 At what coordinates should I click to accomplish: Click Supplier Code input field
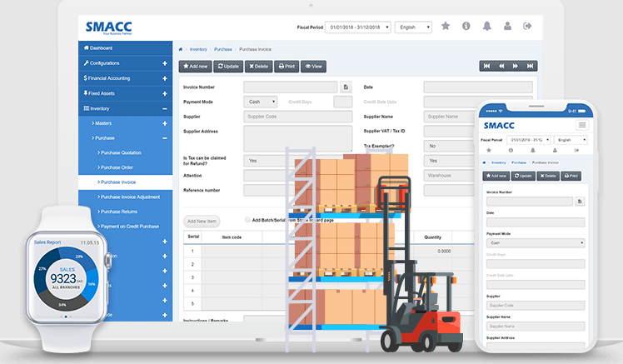[x=297, y=117]
